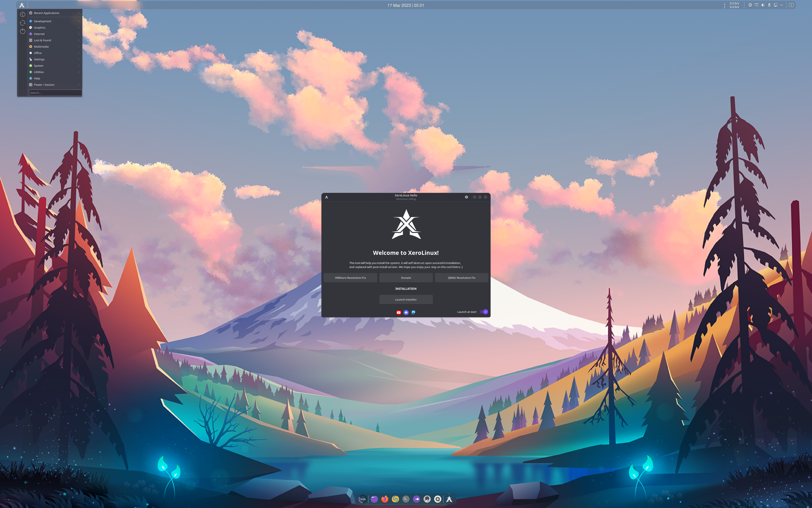Screen dimensions: 812x508
Task: Expand hidden system tray icons arrow
Action: pyautogui.click(x=782, y=5)
